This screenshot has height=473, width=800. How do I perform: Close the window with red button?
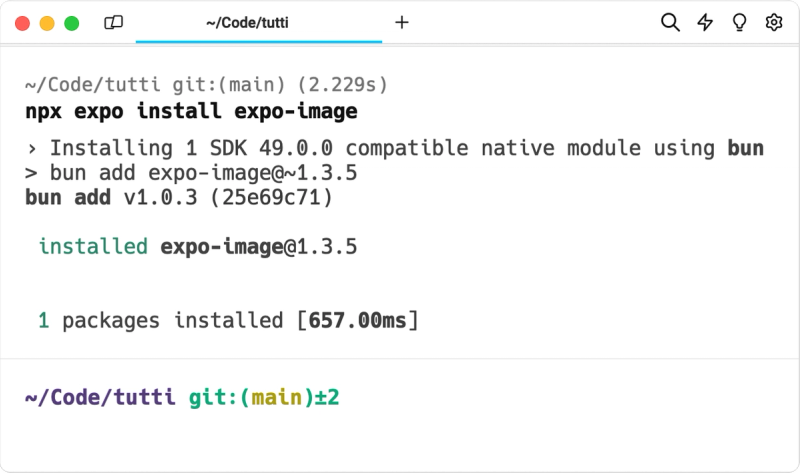[x=22, y=23]
